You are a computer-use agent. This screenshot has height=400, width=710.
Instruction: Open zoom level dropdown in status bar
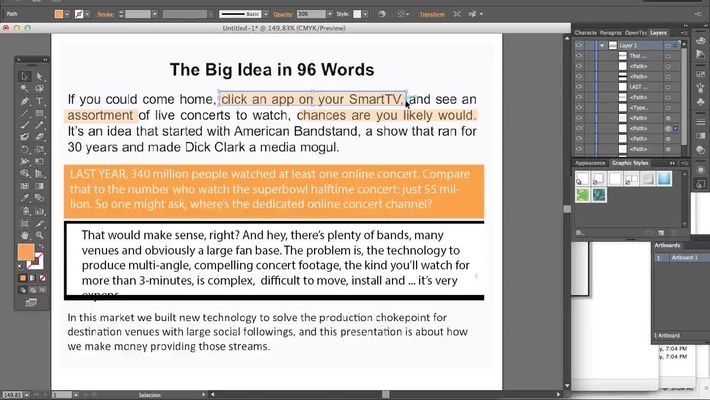click(x=27, y=395)
